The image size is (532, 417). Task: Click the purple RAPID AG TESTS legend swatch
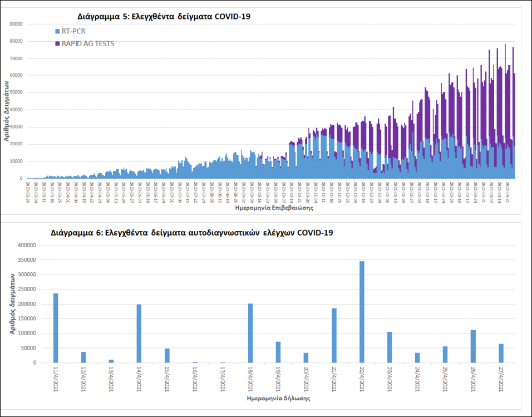[57, 43]
